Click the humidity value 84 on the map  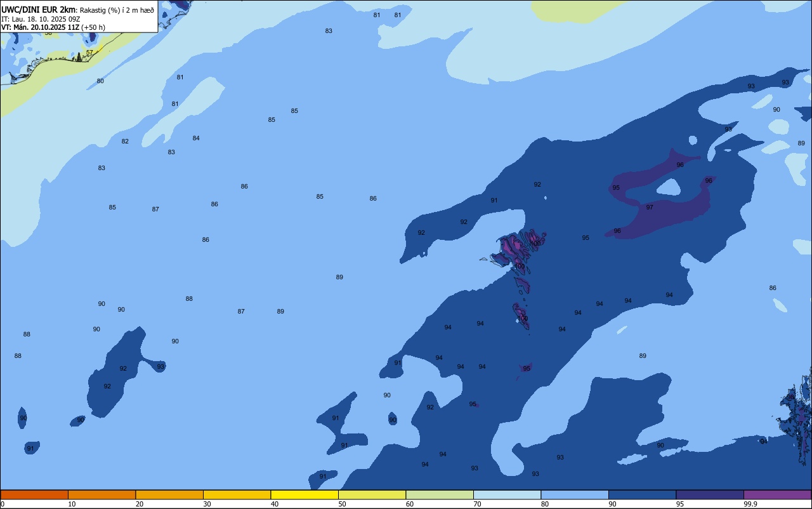click(196, 138)
